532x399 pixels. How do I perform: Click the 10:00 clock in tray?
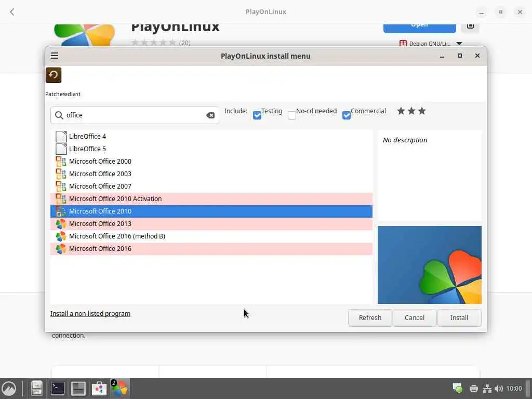[x=514, y=389]
